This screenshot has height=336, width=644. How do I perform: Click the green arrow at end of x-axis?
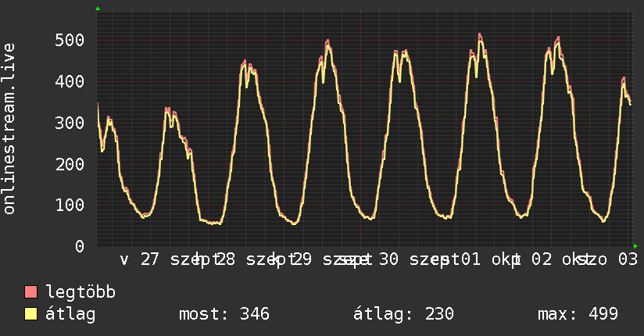[x=635, y=246]
